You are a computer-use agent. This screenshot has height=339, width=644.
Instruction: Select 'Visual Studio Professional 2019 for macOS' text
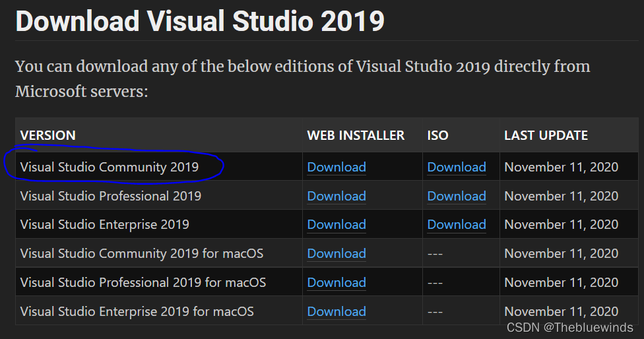143,282
